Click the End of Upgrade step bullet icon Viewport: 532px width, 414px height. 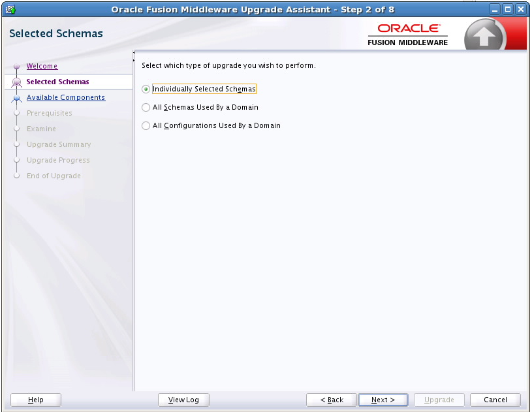click(x=16, y=176)
